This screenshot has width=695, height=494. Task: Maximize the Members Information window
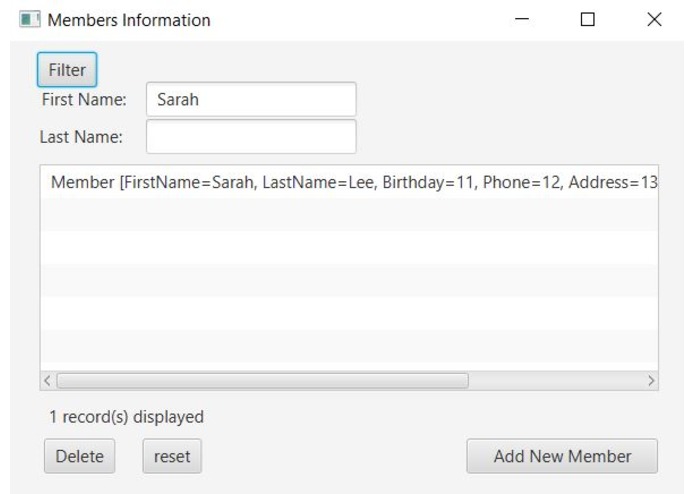pyautogui.click(x=588, y=19)
